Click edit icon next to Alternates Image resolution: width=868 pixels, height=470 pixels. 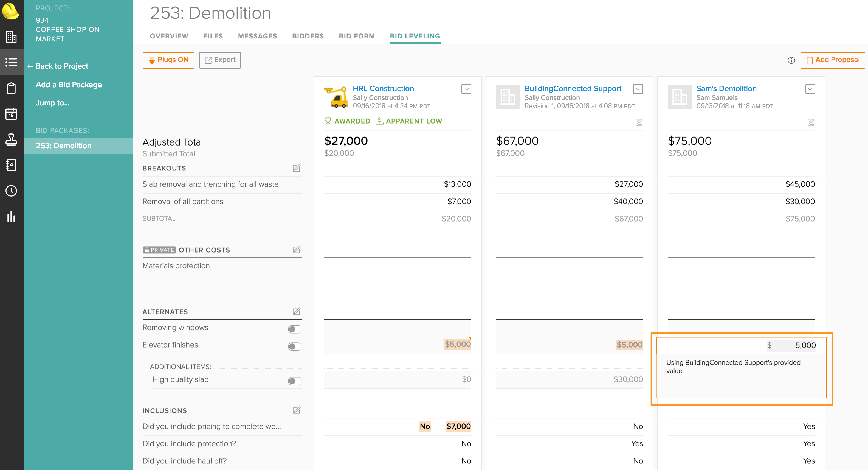coord(296,311)
